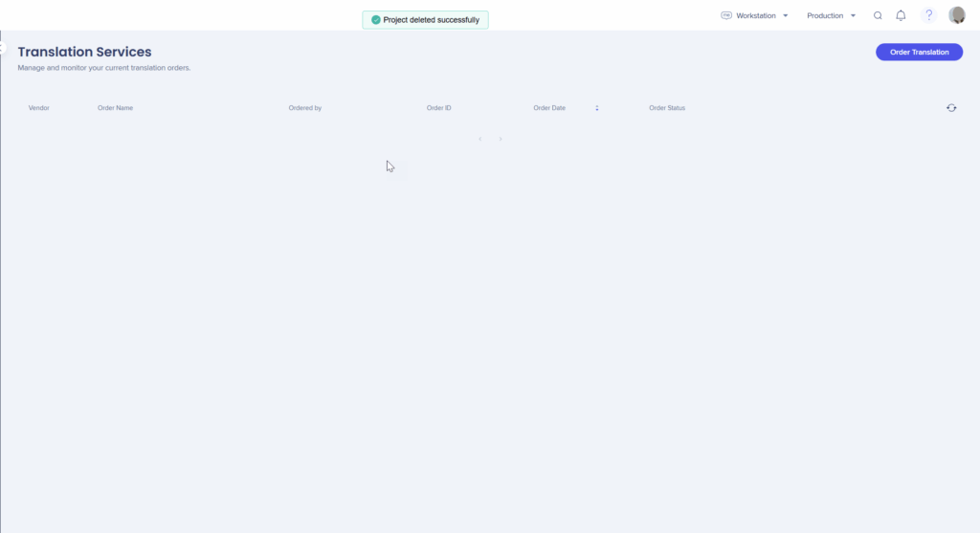Screen dimensions: 980x533
Task: Go to next page of orders
Action: 500,139
